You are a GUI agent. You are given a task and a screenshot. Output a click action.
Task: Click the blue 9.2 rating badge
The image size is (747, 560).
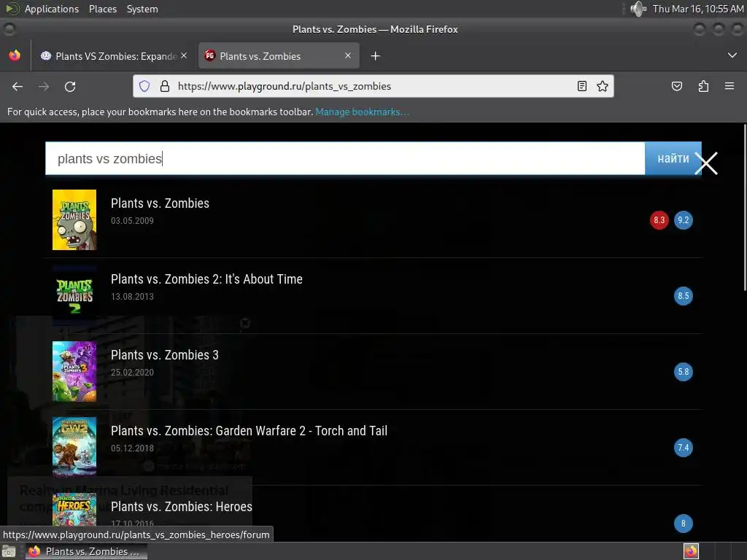point(683,220)
